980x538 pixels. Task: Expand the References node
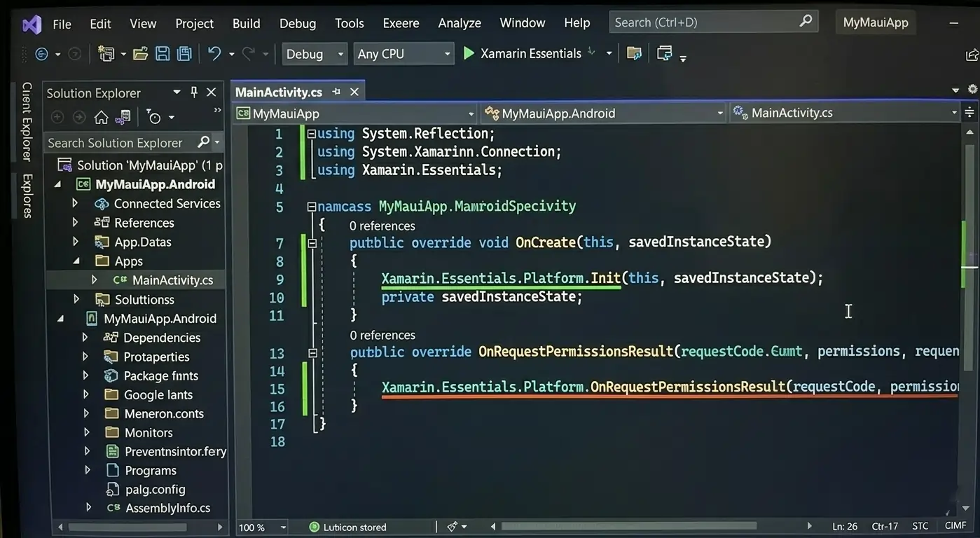(x=75, y=222)
